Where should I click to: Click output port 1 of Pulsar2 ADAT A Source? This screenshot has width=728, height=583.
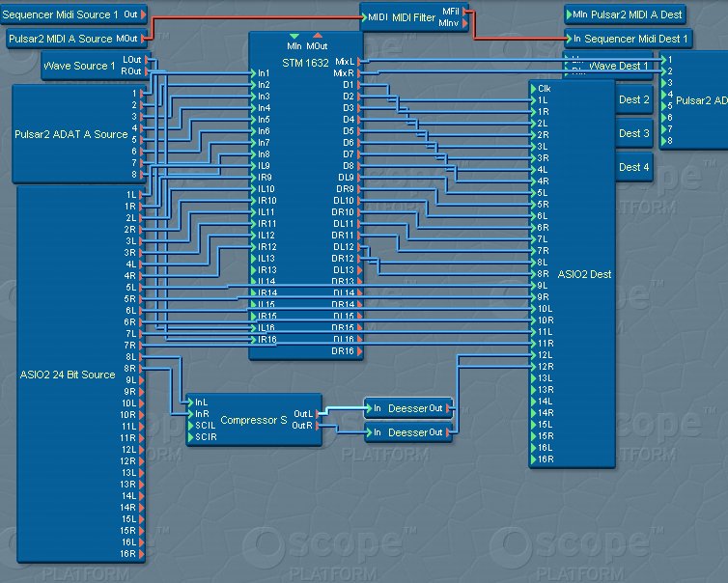tap(142, 94)
